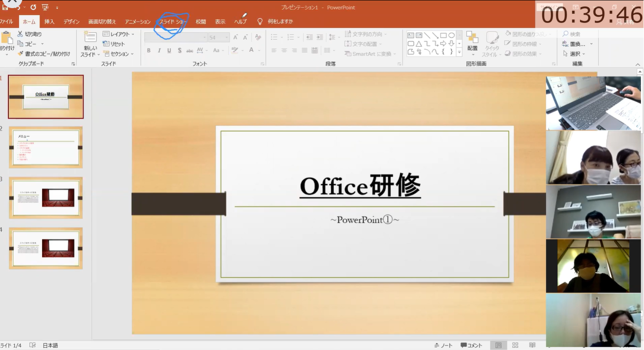This screenshot has height=350, width=644.
Task: Select the right block arrow shape
Action: [443, 44]
